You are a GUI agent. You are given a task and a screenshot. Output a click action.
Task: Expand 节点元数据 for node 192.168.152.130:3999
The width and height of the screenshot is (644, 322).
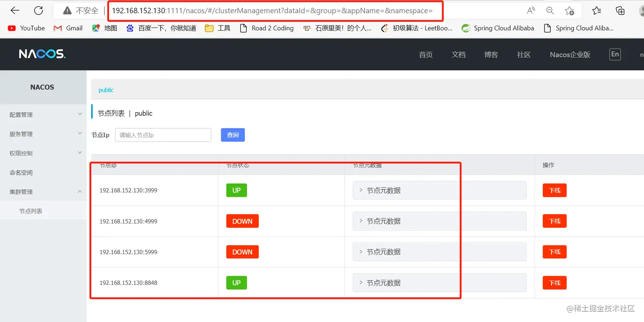[440, 190]
